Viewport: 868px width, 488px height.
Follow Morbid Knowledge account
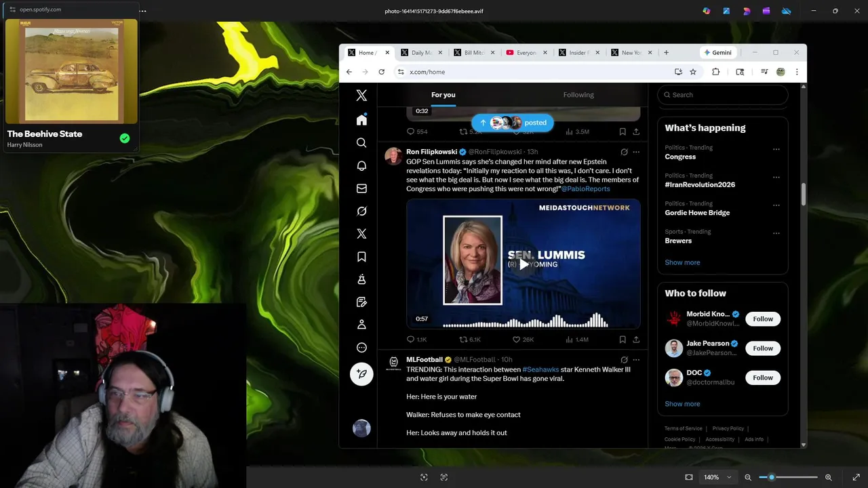point(763,319)
